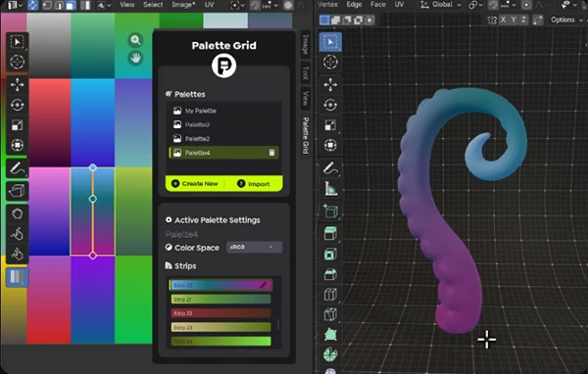Select the Rip Region tool in UV editor
The width and height of the screenshot is (588, 374).
point(17,191)
